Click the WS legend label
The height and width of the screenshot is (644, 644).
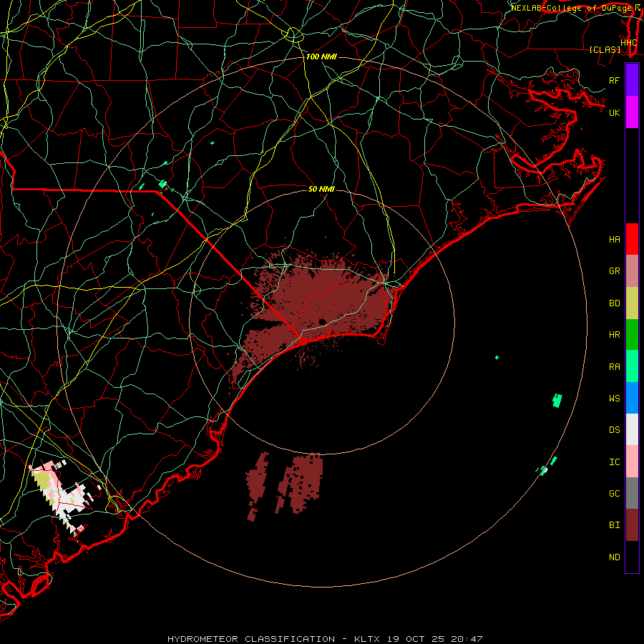[614, 399]
